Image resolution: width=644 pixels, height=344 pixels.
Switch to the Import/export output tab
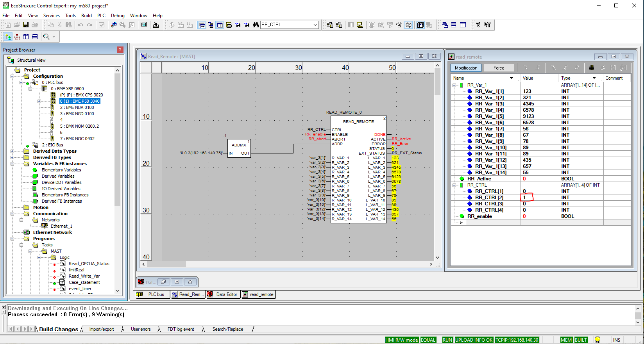click(102, 329)
